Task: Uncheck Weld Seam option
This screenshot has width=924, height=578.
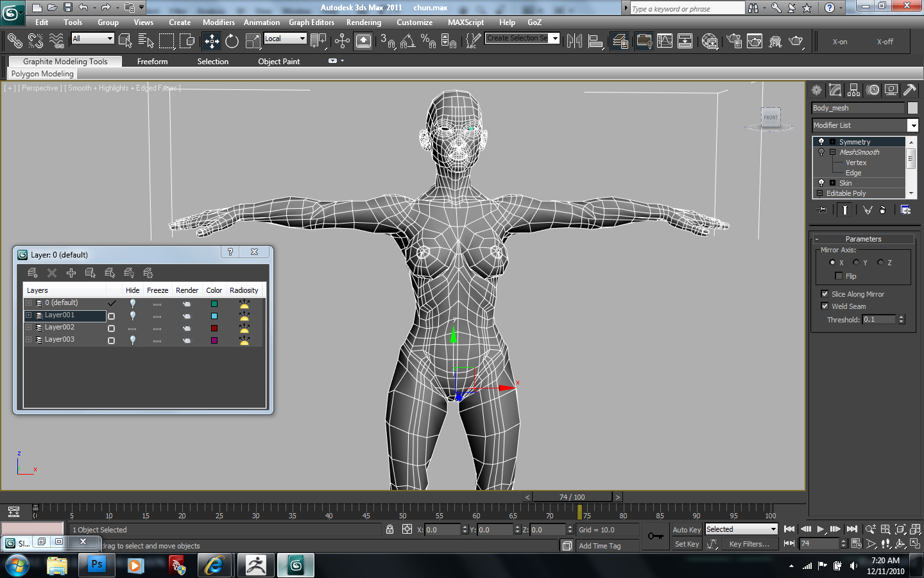Action: coord(825,306)
